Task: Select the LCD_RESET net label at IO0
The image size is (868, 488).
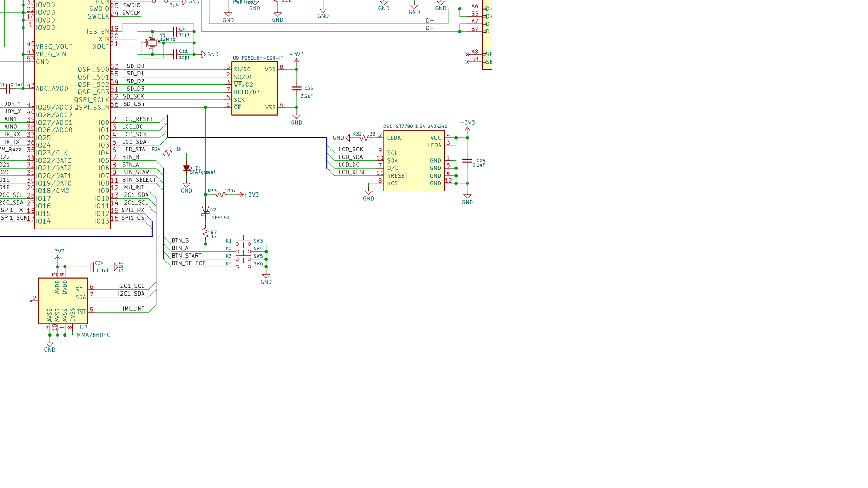Action: [x=137, y=119]
